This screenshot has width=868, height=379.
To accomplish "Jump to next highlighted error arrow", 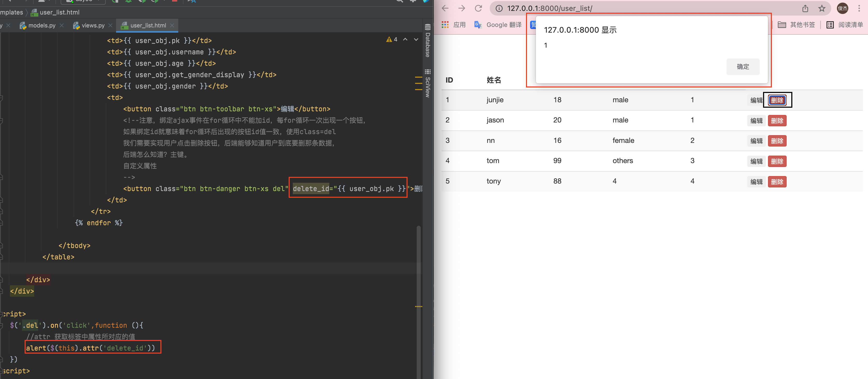I will 416,39.
